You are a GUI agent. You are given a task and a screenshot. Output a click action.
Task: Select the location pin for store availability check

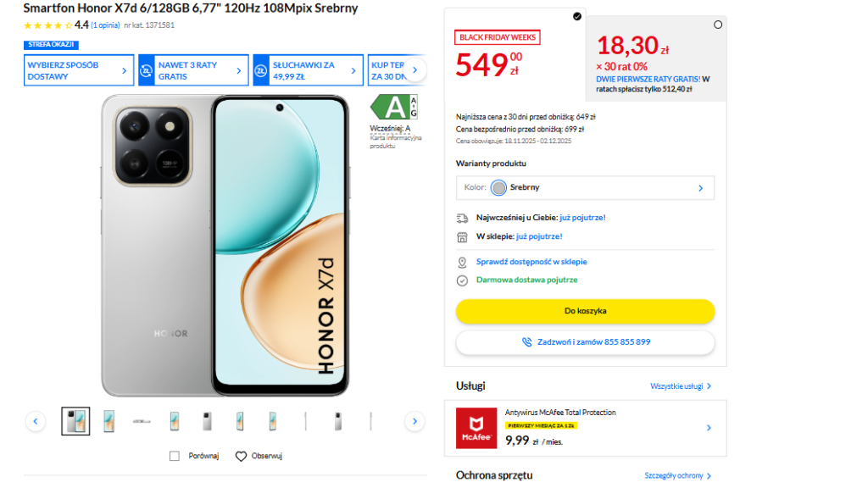pos(461,261)
